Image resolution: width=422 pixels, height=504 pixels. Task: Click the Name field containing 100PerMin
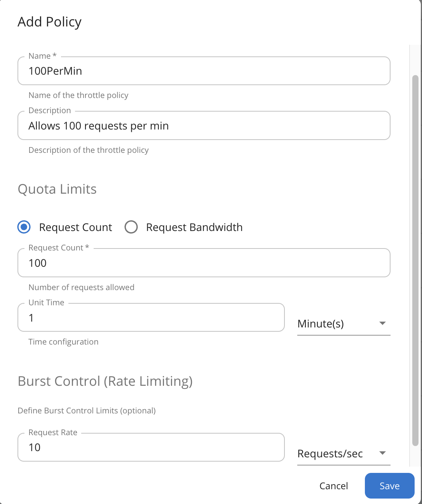point(204,71)
